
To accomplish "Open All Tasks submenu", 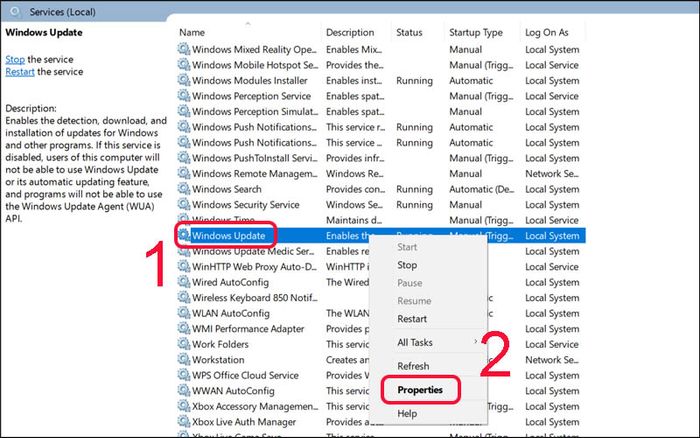I will (x=415, y=342).
